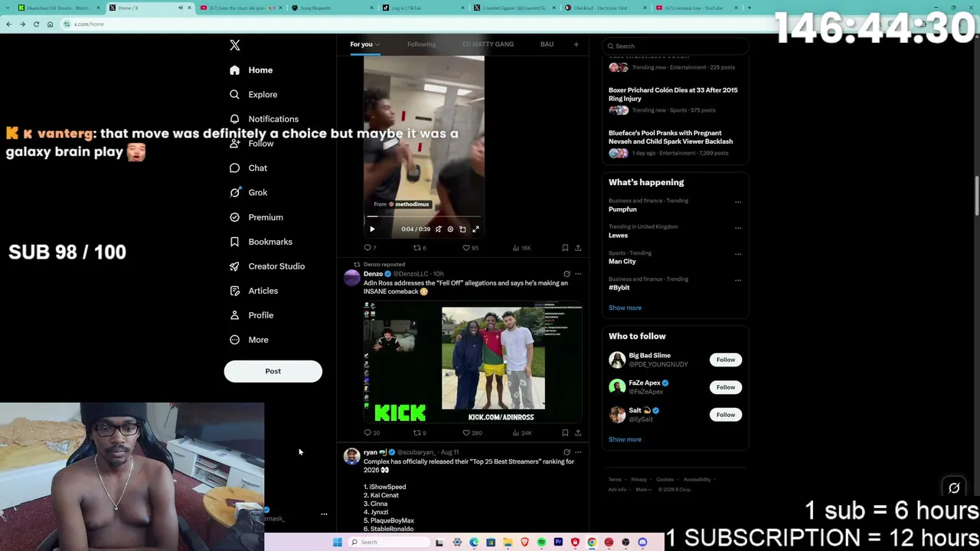Follow Salt account
The image size is (980, 551).
tap(725, 415)
